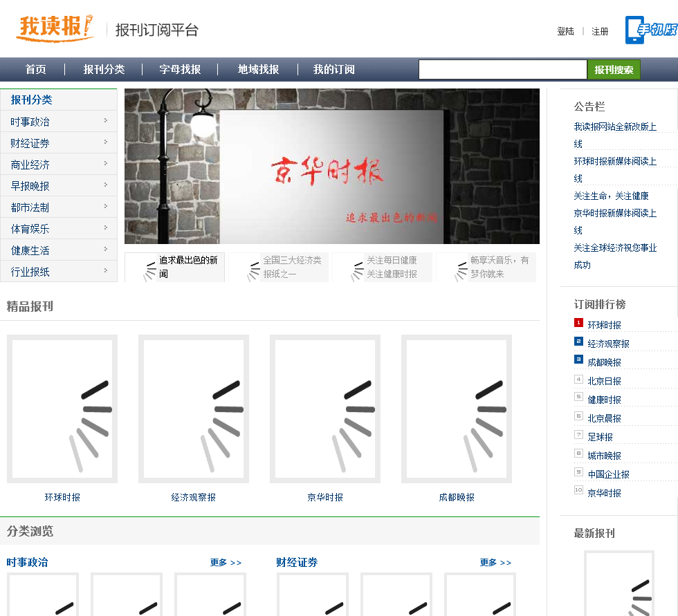Open 中国企业报 in the subscription ranking
678x616 pixels.
(608, 474)
